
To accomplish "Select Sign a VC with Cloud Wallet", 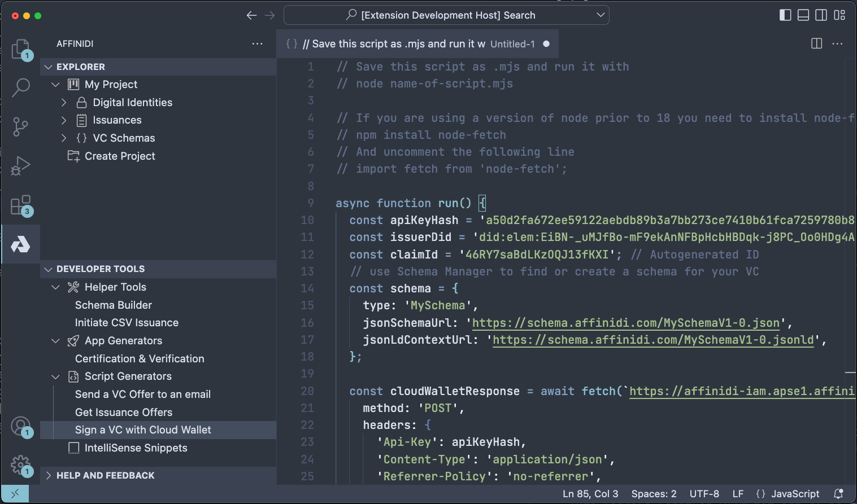I will (143, 430).
